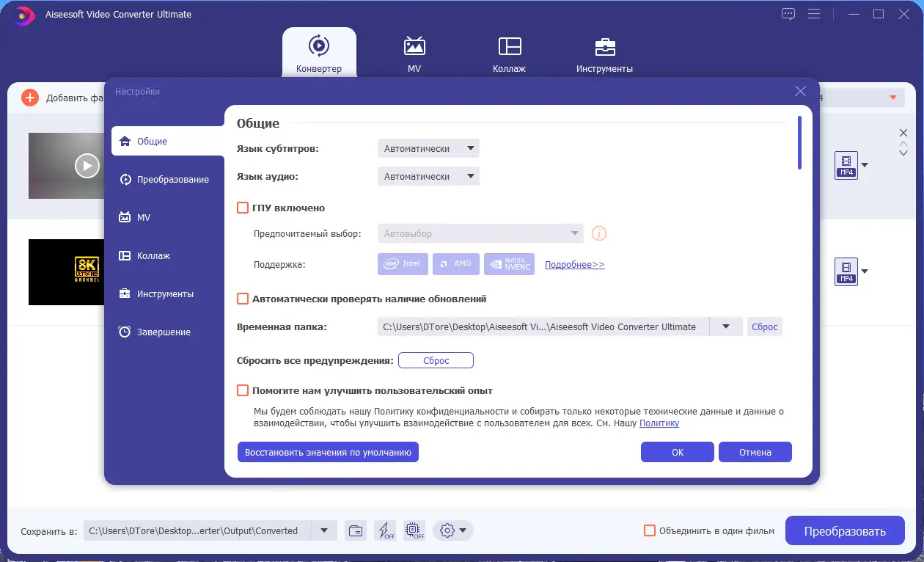
Task: Open Язык субтитров dropdown
Action: (x=428, y=148)
